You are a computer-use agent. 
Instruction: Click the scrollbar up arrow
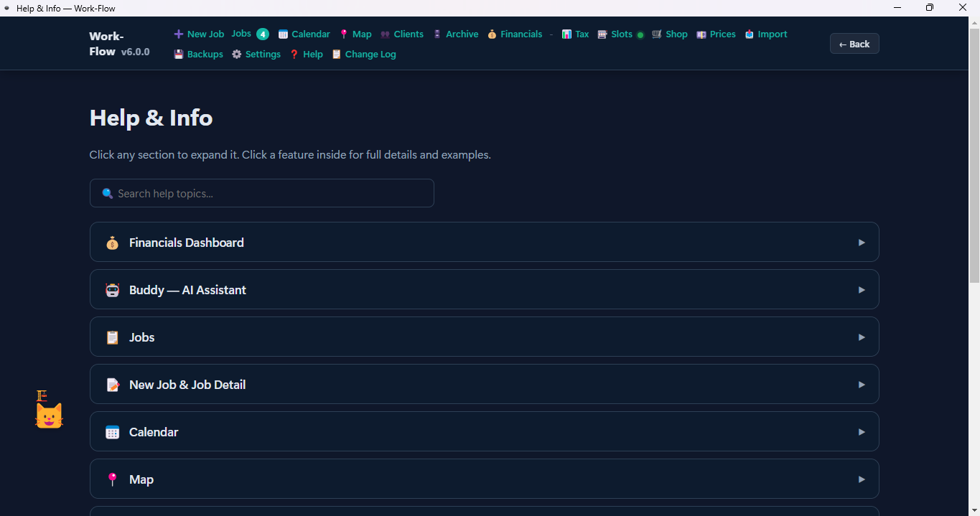point(974,22)
